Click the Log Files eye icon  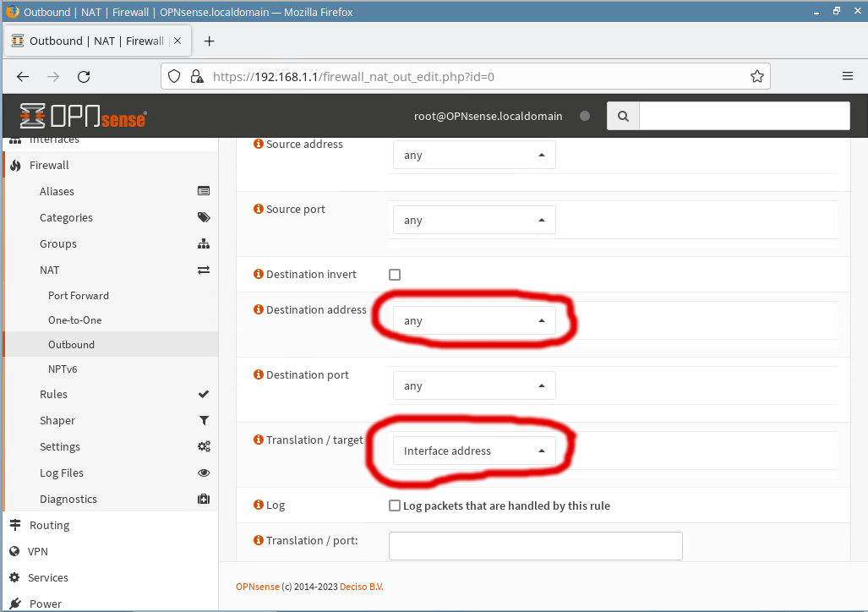(203, 473)
